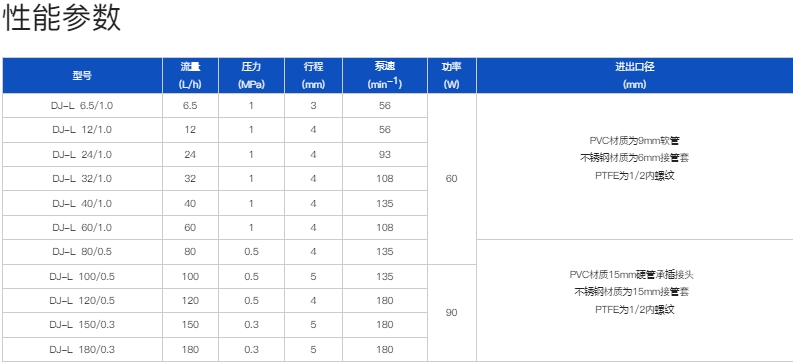Screen dimensions: 793x364
Task: Select the DJ-L 6.5/1.0 model cell
Action: point(82,106)
